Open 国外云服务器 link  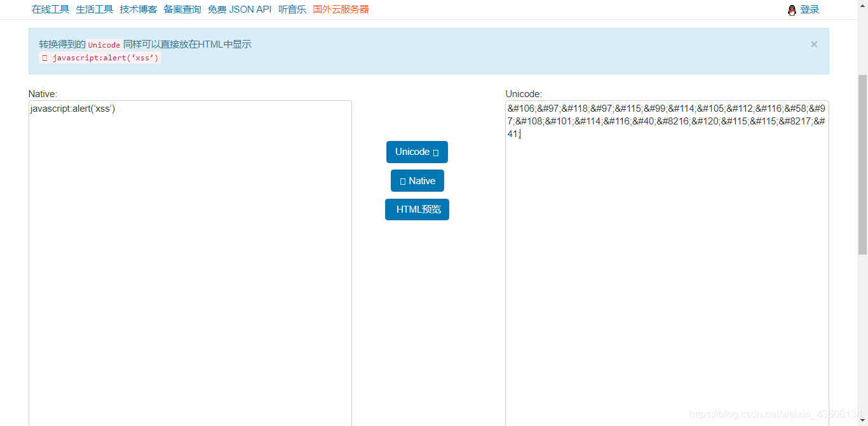(341, 10)
